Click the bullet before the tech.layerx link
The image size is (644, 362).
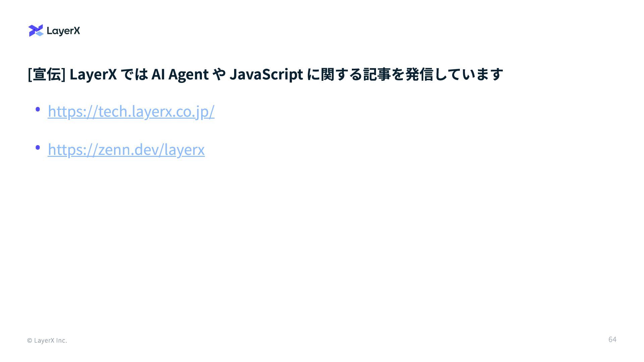pos(38,109)
